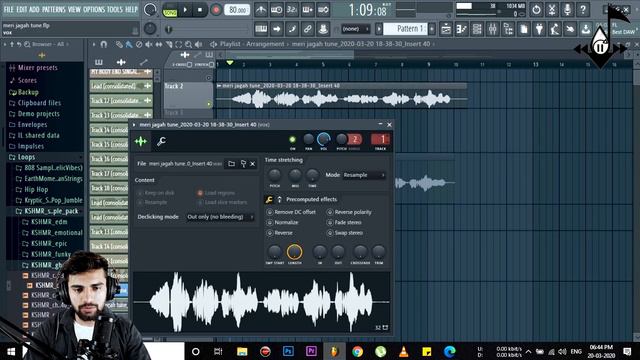Click the tempo 80.000 field
This screenshot has height=360, width=640.
[x=237, y=10]
